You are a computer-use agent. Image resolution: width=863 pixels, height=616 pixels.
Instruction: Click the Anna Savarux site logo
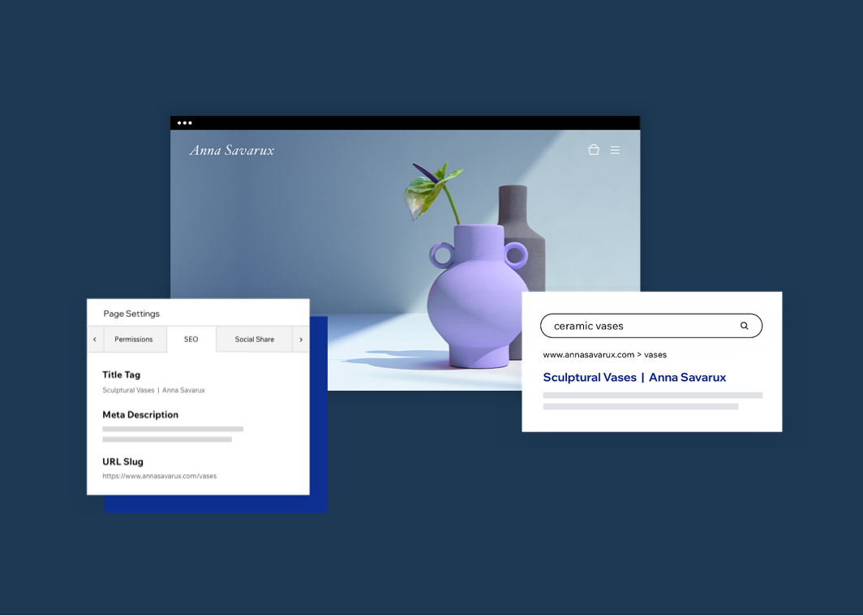pos(232,150)
